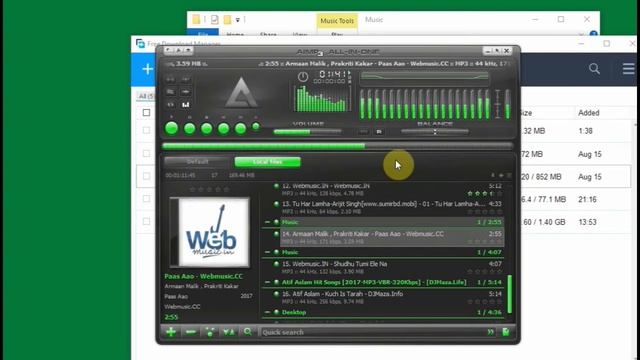The width and height of the screenshot is (640, 360).
Task: Open the sleep timer power icon
Action: click(303, 77)
